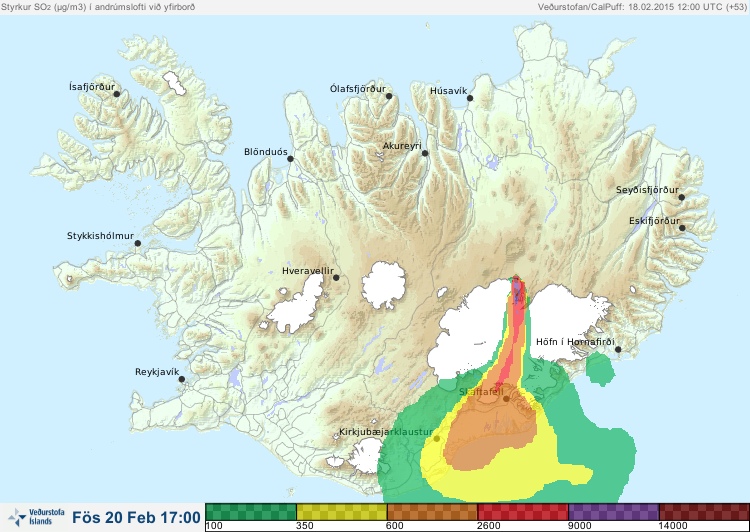
Task: Click the Ólafsfjörður text label
Action: tap(358, 89)
